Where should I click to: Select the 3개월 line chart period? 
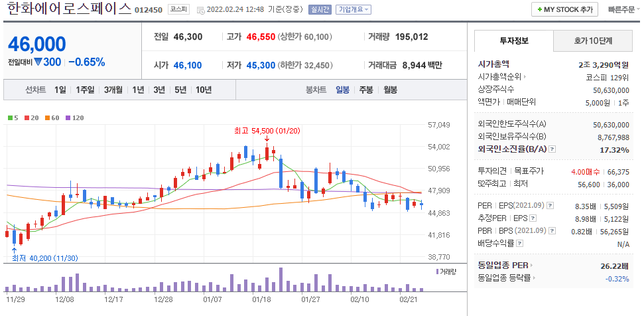[113, 90]
